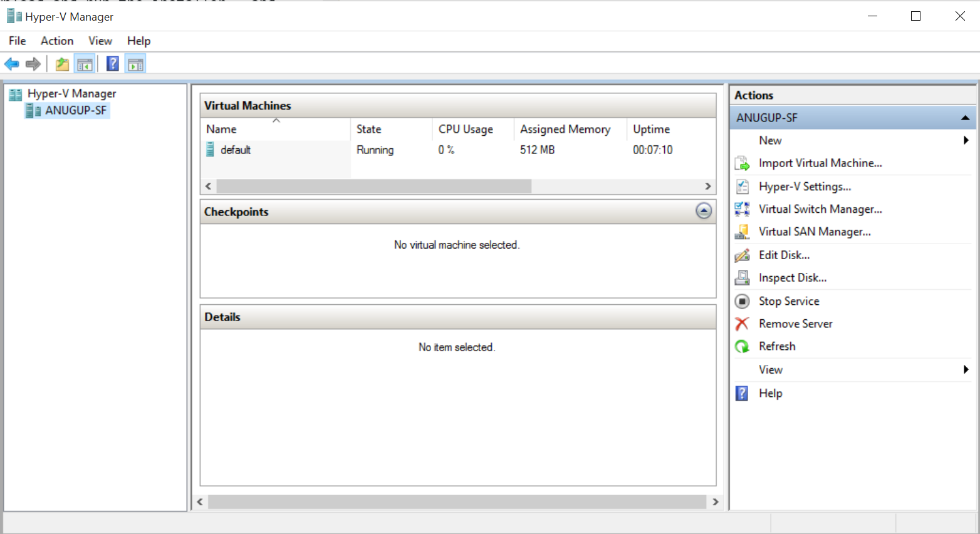Click the green Refresh icon
This screenshot has width=980, height=534.
click(x=742, y=346)
